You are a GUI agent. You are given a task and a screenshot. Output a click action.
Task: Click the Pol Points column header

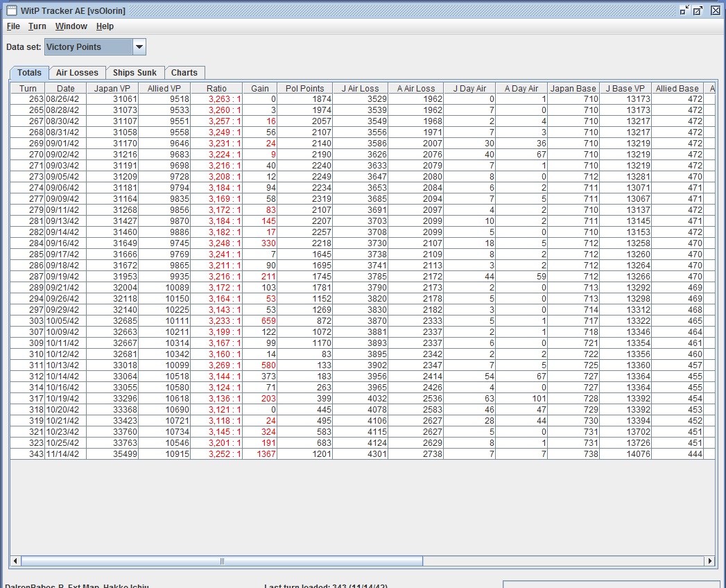[304, 89]
